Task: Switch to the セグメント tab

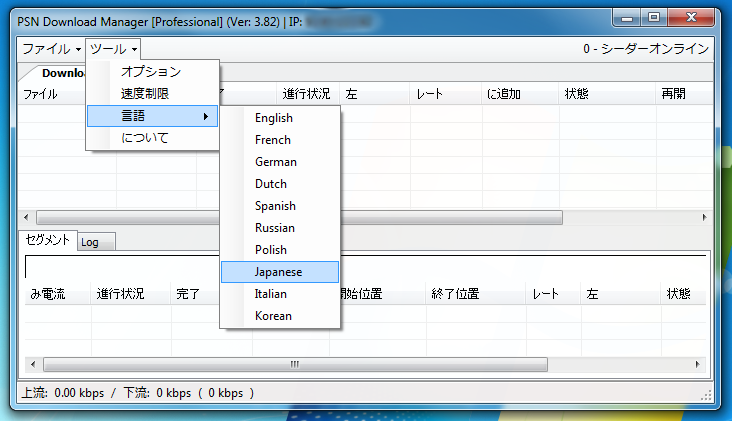Action: point(48,240)
